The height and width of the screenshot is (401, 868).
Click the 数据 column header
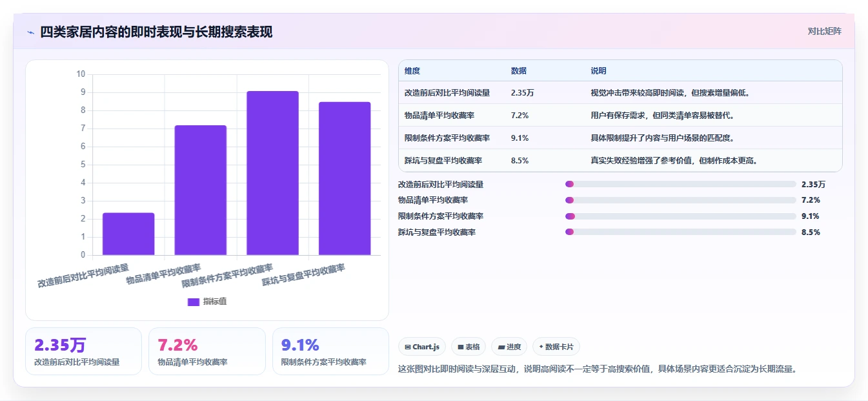[x=518, y=71]
